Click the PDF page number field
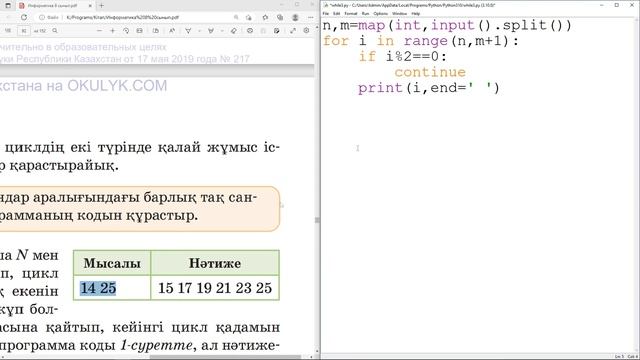640x360 pixels. pyautogui.click(x=24, y=31)
